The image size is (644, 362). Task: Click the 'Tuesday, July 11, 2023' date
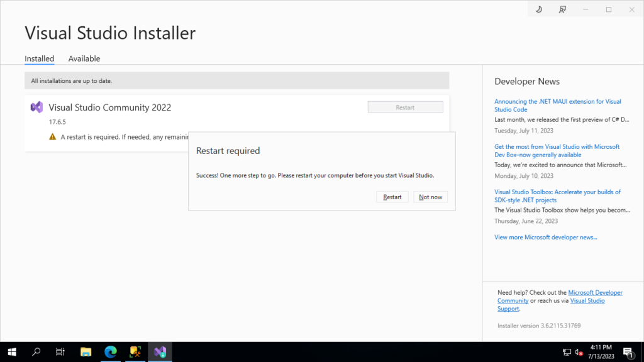click(x=524, y=131)
